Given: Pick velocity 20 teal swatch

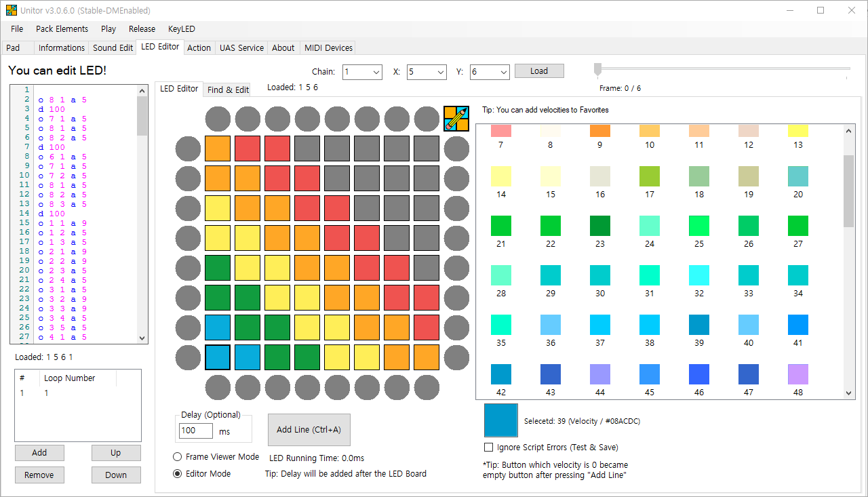Looking at the screenshot, I should tap(798, 176).
